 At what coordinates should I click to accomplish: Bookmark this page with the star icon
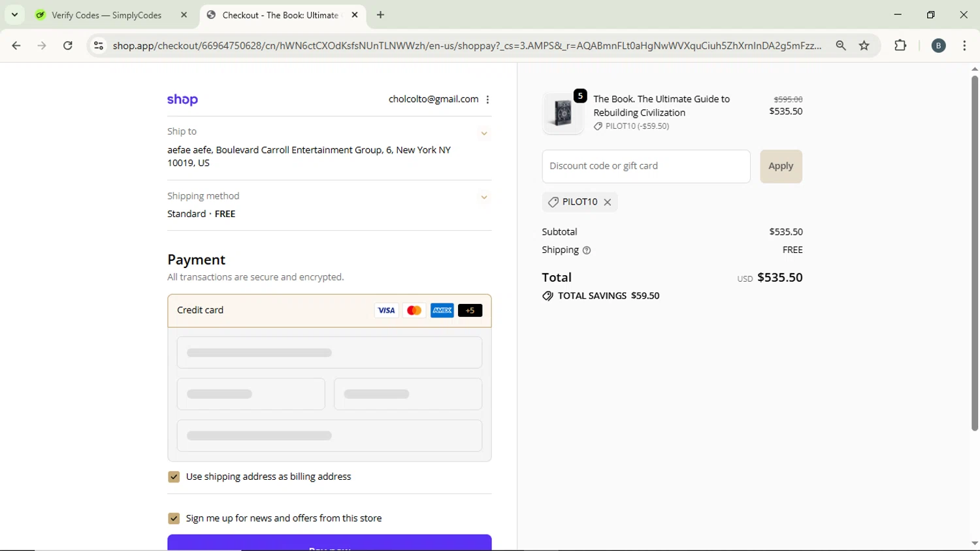[x=864, y=46]
